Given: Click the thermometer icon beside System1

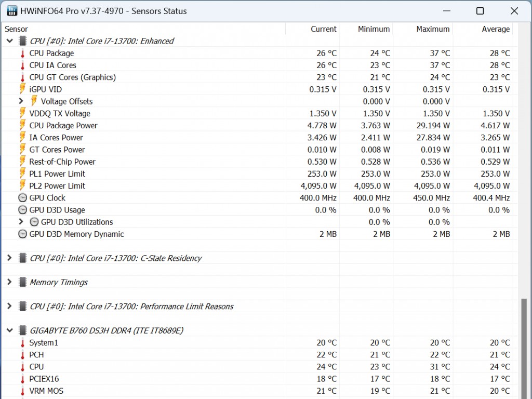Looking at the screenshot, I should click(23, 343).
